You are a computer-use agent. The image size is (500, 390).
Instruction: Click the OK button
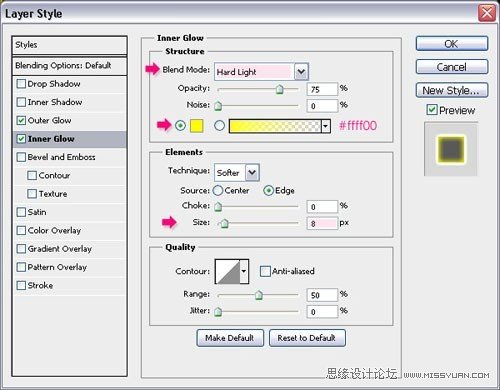(x=452, y=44)
